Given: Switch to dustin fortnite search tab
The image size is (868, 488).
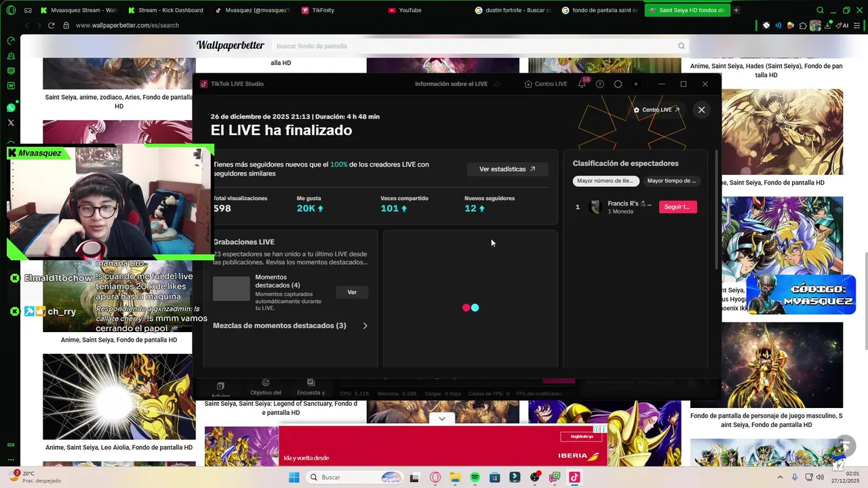Looking at the screenshot, I should [513, 10].
